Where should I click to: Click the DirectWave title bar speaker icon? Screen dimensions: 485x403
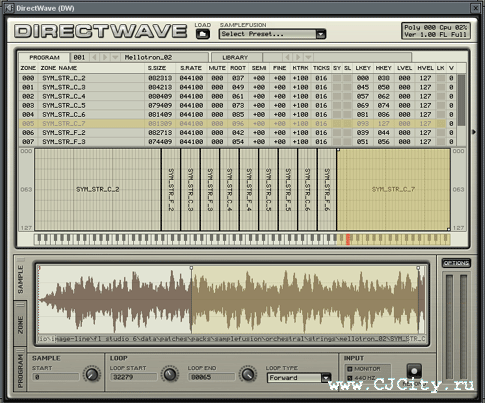(9, 8)
